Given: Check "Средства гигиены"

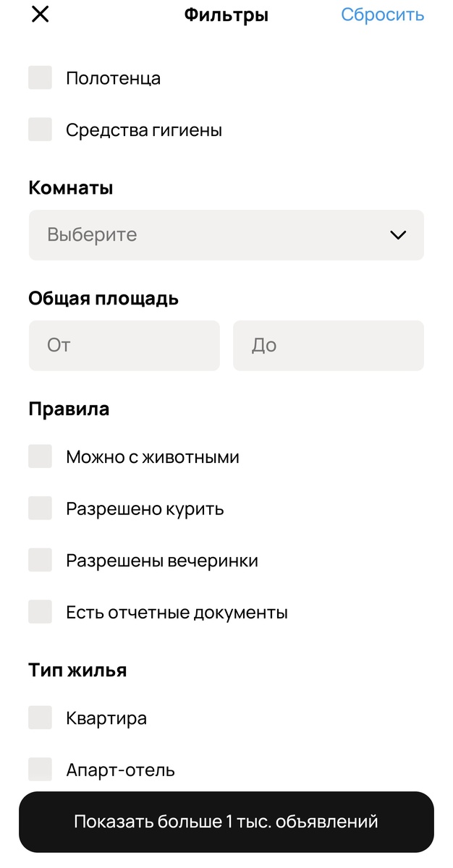Looking at the screenshot, I should (x=40, y=129).
